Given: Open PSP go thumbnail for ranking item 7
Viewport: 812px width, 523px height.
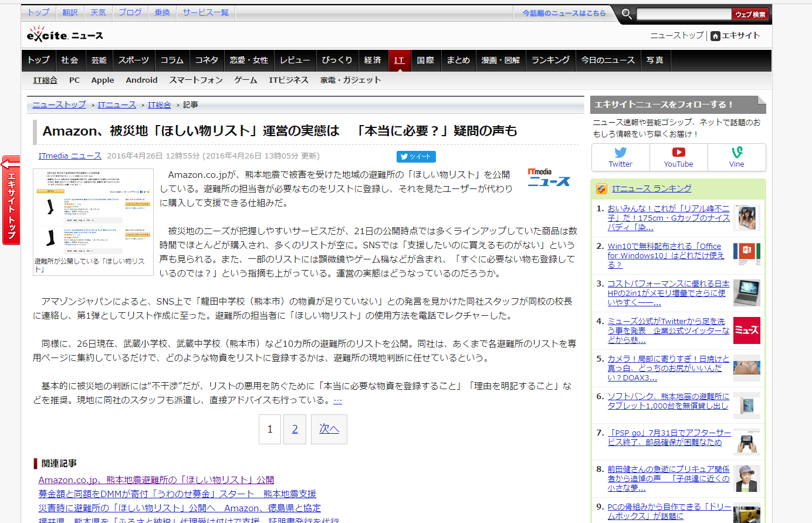Looking at the screenshot, I should pos(746,443).
